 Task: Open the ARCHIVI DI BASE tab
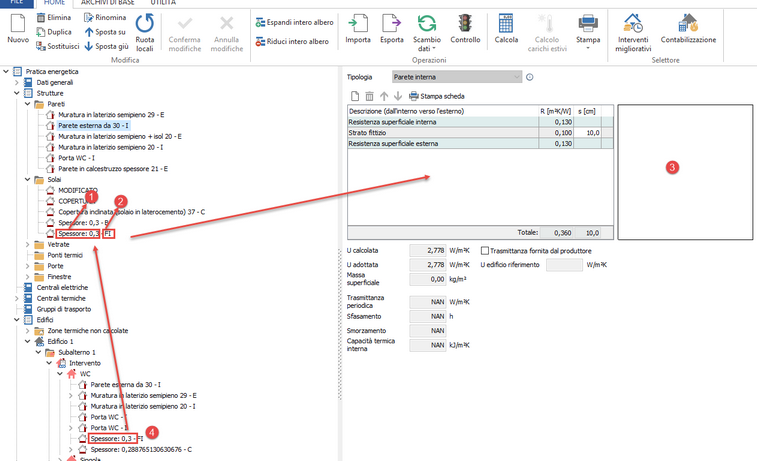coord(108,3)
